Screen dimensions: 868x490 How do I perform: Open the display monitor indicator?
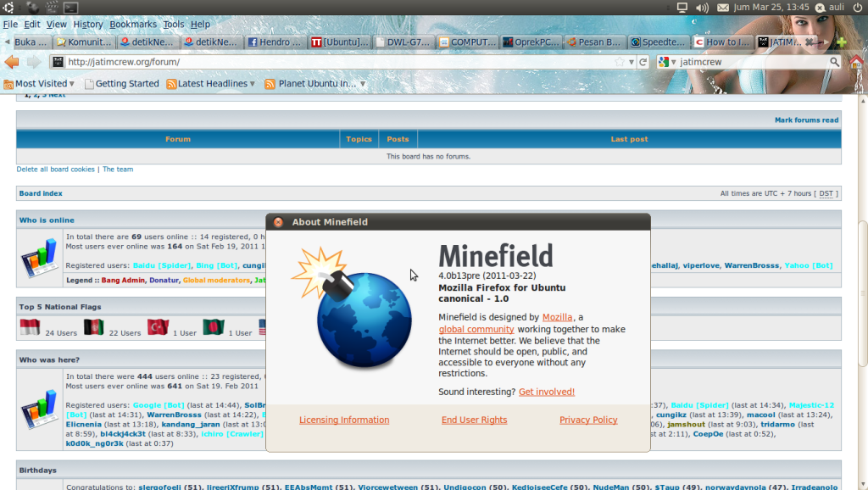coord(682,8)
